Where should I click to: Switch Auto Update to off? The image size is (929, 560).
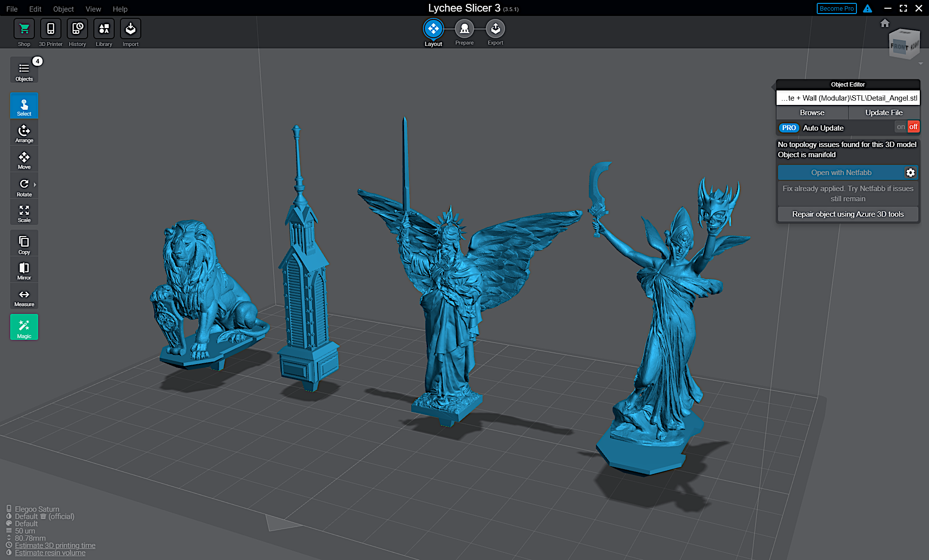pos(913,127)
